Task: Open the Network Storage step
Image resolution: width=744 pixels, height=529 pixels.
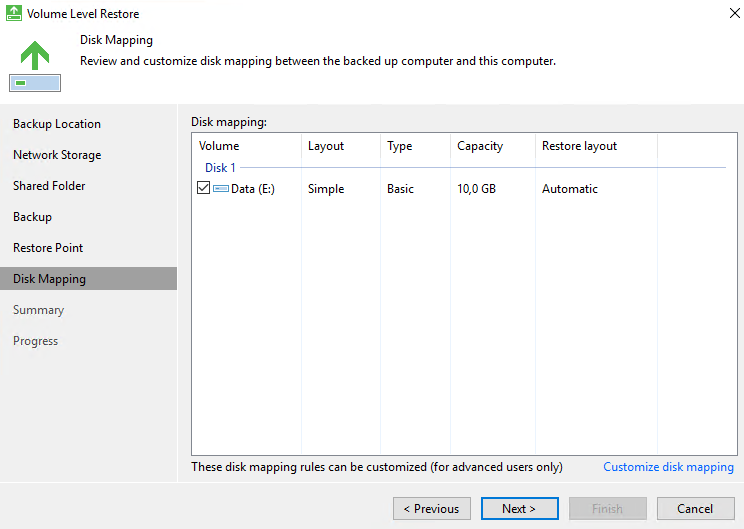Action: click(57, 155)
